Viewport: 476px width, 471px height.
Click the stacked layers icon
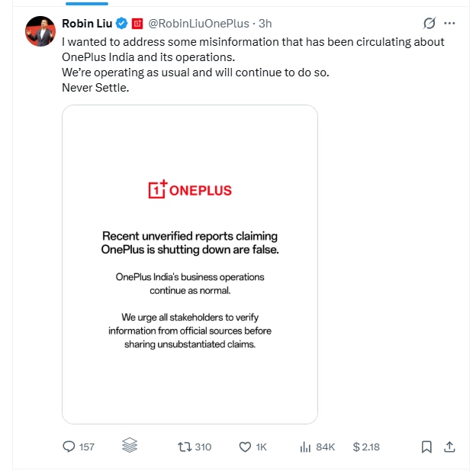click(129, 446)
